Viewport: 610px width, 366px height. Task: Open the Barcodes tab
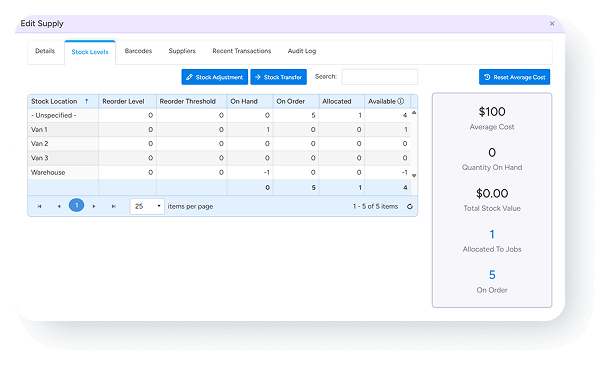[138, 51]
